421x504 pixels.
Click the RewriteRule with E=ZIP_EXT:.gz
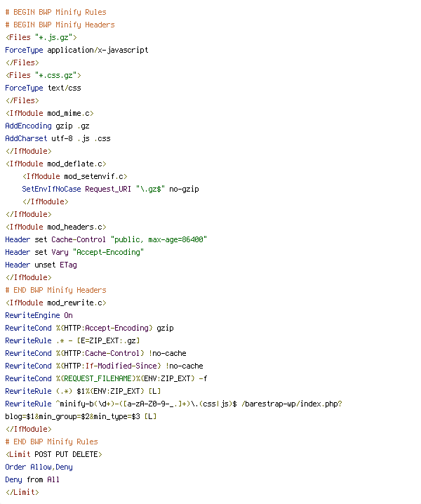72,340
